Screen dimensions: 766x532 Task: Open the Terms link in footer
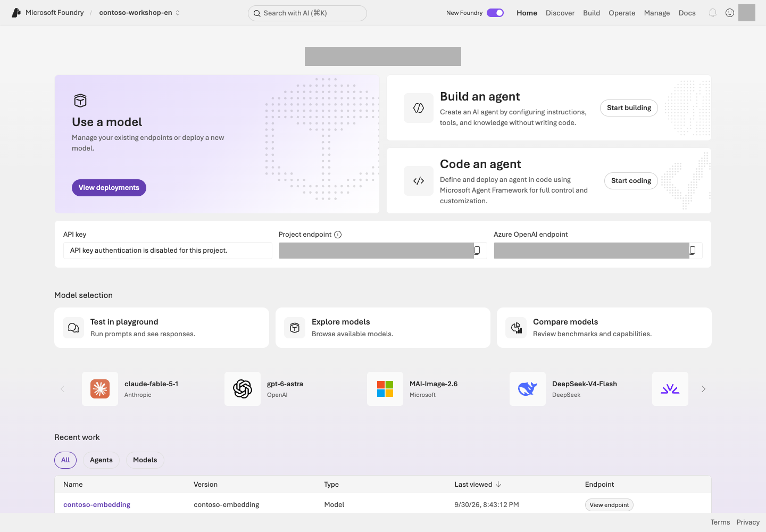pyautogui.click(x=720, y=522)
